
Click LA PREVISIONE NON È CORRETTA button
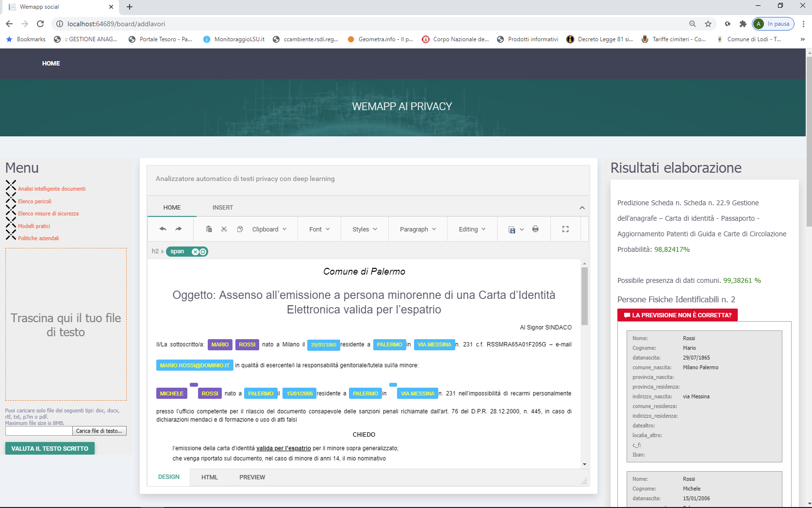pyautogui.click(x=678, y=315)
